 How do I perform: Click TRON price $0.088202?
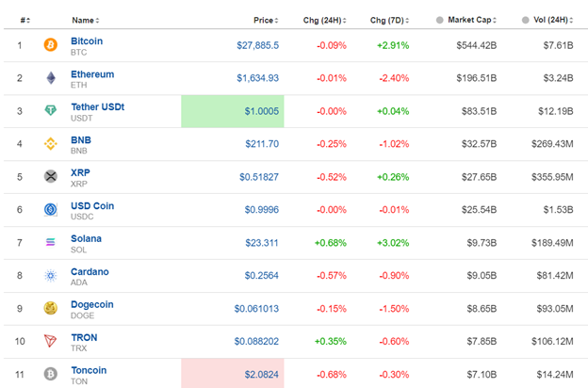(x=256, y=341)
